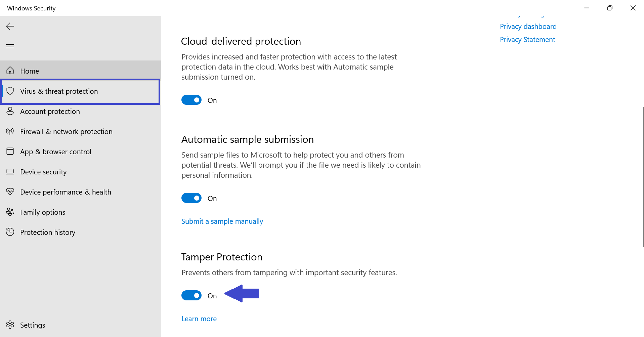Click the App & browser control window icon
Viewport: 644px width, 337px height.
(x=10, y=151)
